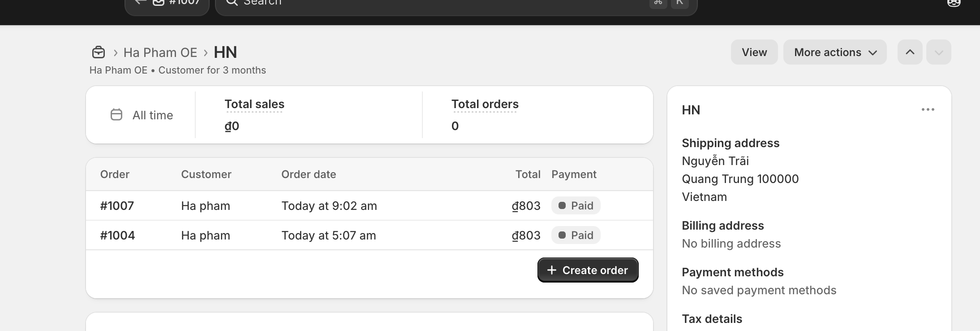980x331 pixels.
Task: Click the Total sales metric label
Action: click(x=254, y=104)
